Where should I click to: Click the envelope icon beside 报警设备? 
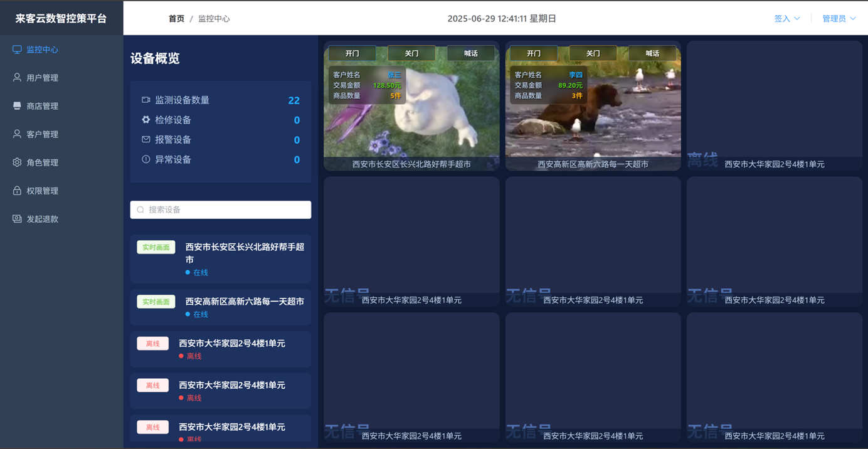pyautogui.click(x=146, y=140)
